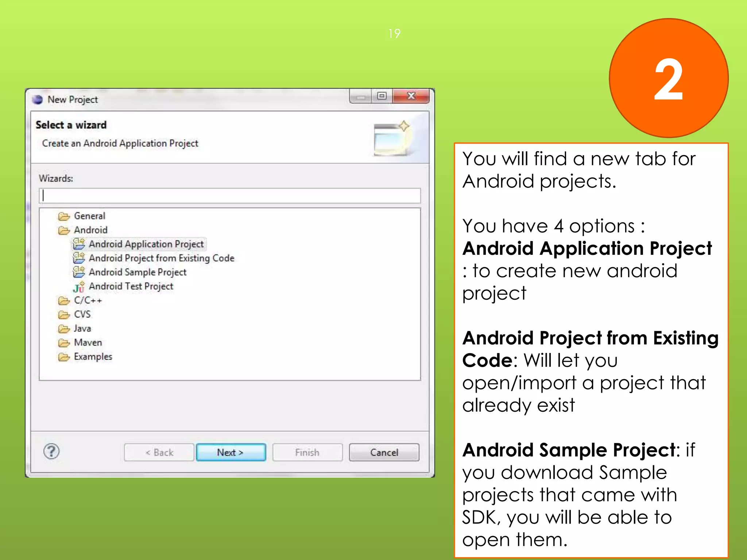Click the Eclipse icon in the title bar
Screen dimensions: 747x560
tap(37, 100)
